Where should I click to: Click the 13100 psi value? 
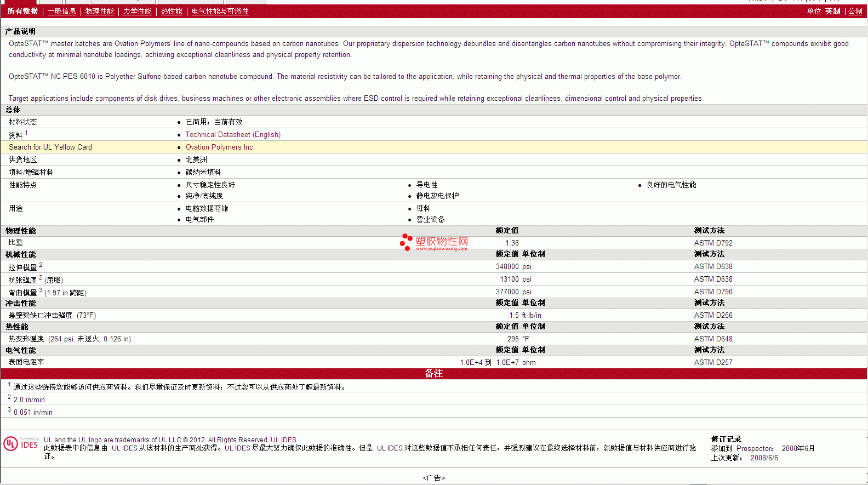click(515, 279)
